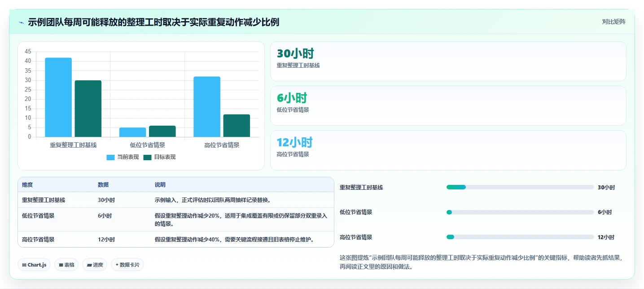Click the description mentioning 减少40%
The width and height of the screenshot is (644, 289).
click(234, 240)
